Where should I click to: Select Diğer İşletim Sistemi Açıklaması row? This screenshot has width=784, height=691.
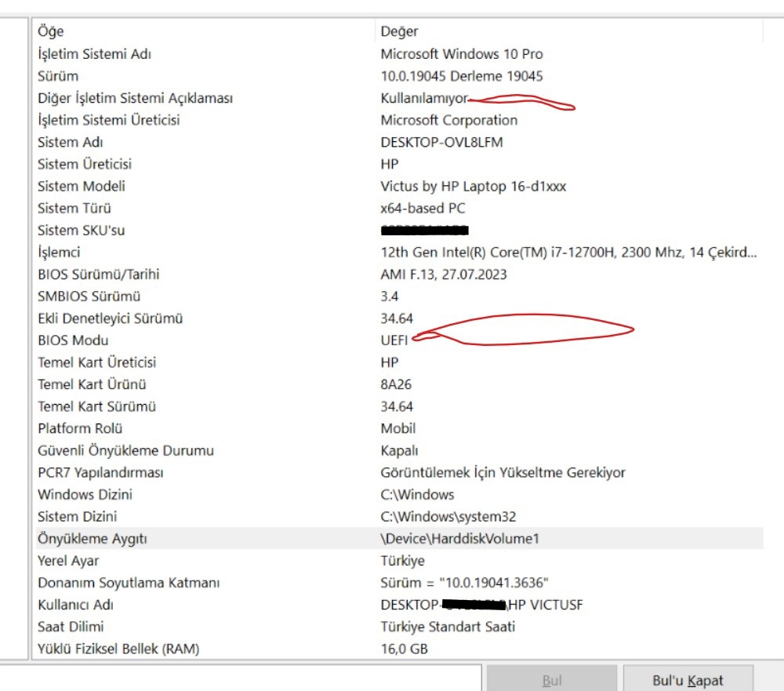pos(136,98)
